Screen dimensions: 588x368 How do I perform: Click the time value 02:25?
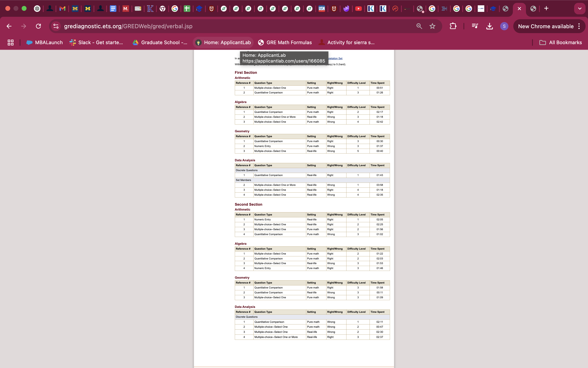[x=380, y=224]
